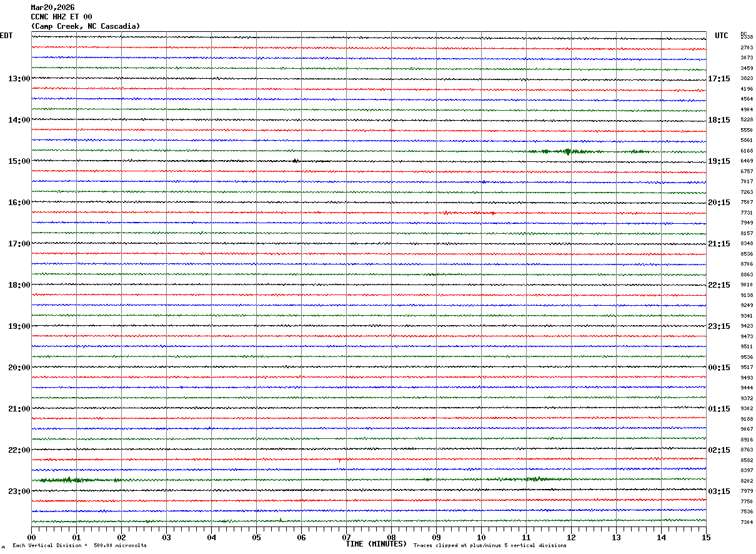The width and height of the screenshot is (756, 554).
Task: Click the DC offset value 3459
Action: point(747,68)
